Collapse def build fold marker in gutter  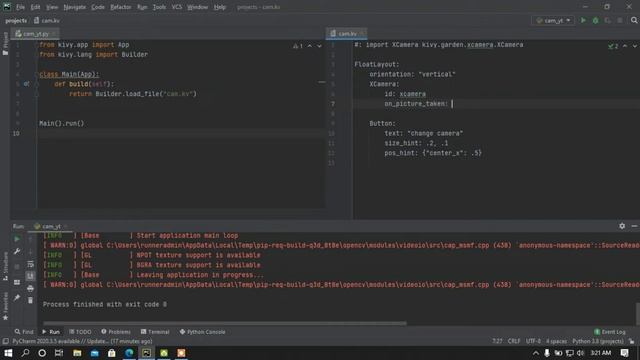coord(36,84)
